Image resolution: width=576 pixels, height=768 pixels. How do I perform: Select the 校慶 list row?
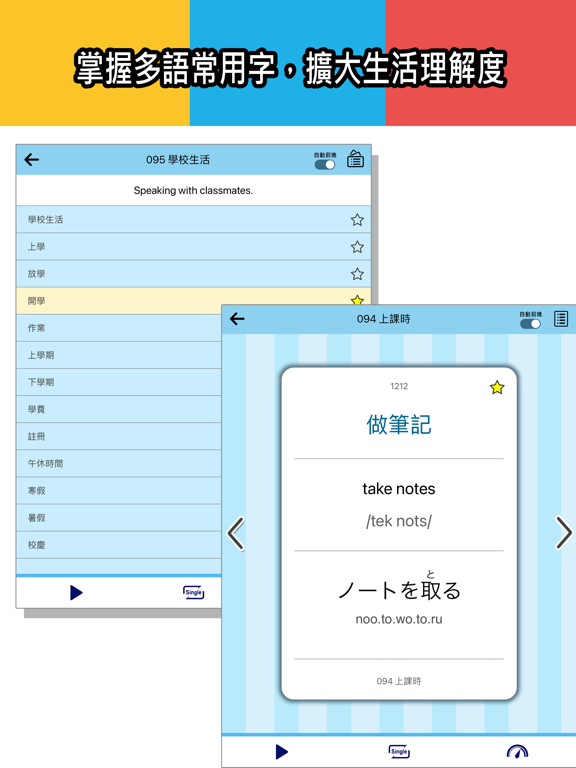click(x=119, y=545)
